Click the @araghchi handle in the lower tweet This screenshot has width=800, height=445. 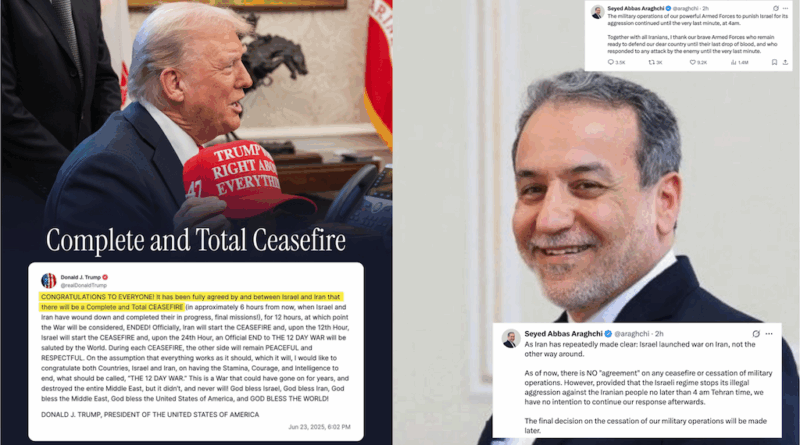[632, 334]
